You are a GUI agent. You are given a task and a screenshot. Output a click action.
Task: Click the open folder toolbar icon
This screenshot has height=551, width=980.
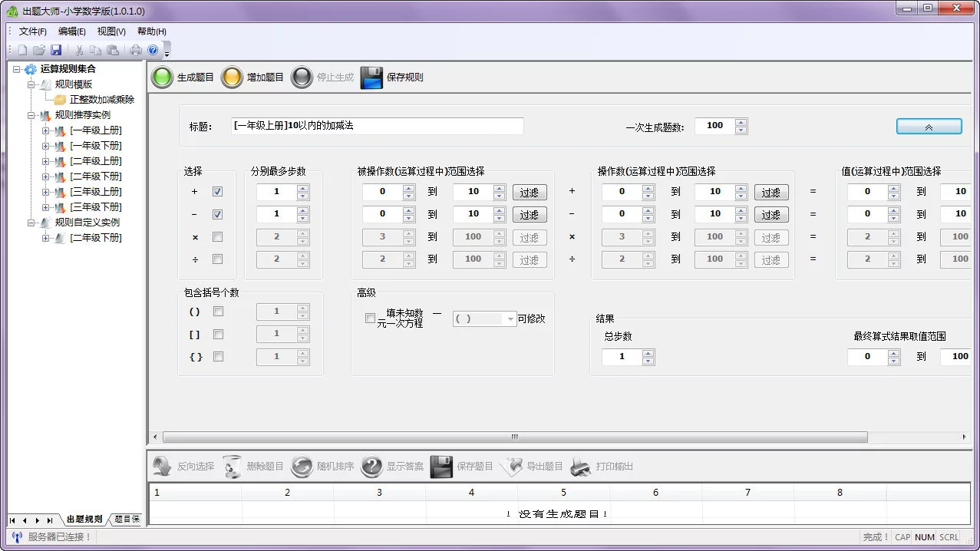pos(39,50)
